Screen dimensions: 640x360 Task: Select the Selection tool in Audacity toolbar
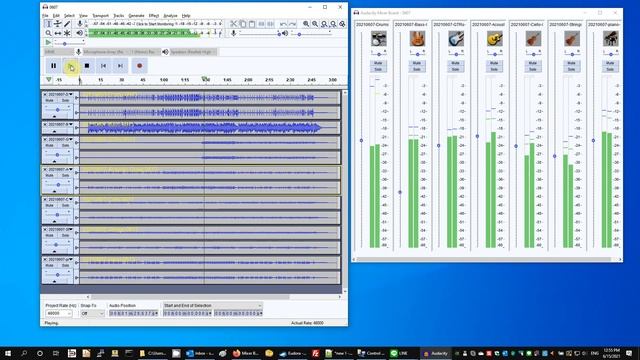pos(48,24)
